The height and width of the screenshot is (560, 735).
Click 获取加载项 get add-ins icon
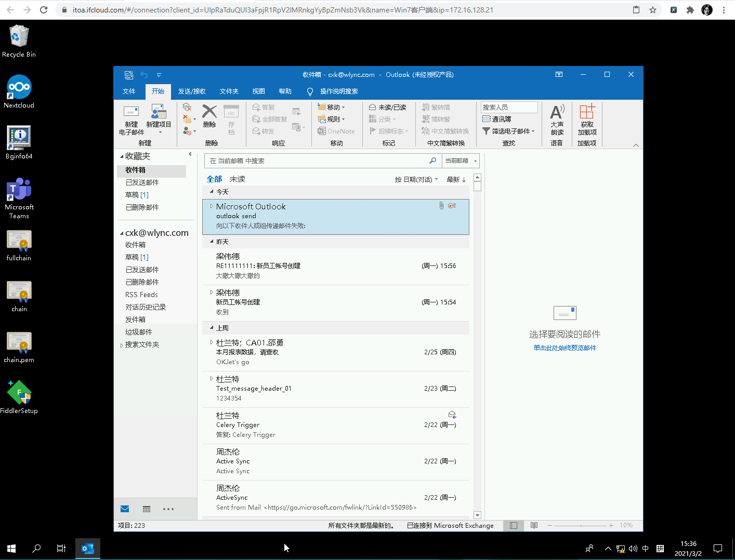point(587,119)
